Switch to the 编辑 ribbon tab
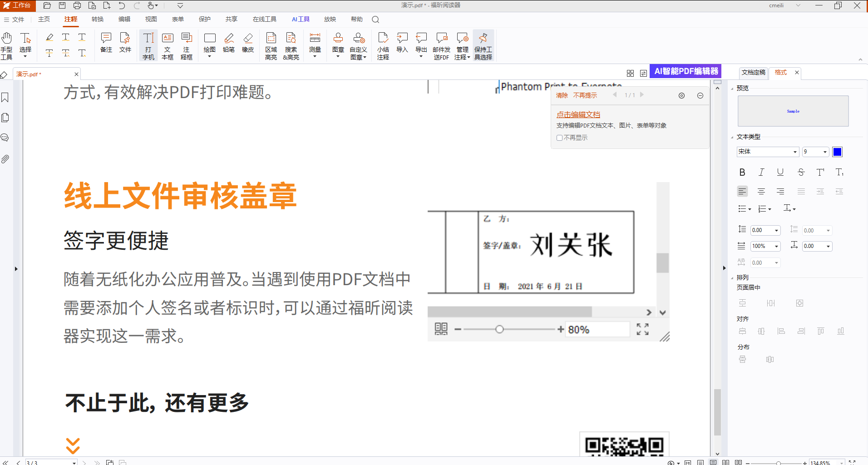The width and height of the screenshot is (868, 465). pyautogui.click(x=124, y=19)
